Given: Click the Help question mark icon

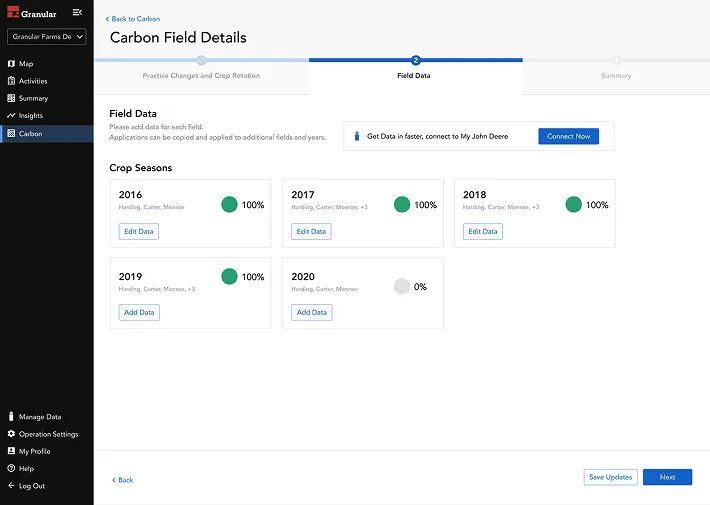Looking at the screenshot, I should pyautogui.click(x=11, y=468).
